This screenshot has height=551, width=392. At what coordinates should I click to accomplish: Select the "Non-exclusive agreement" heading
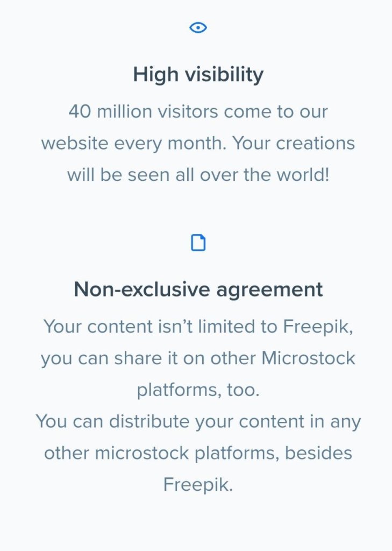(x=198, y=289)
